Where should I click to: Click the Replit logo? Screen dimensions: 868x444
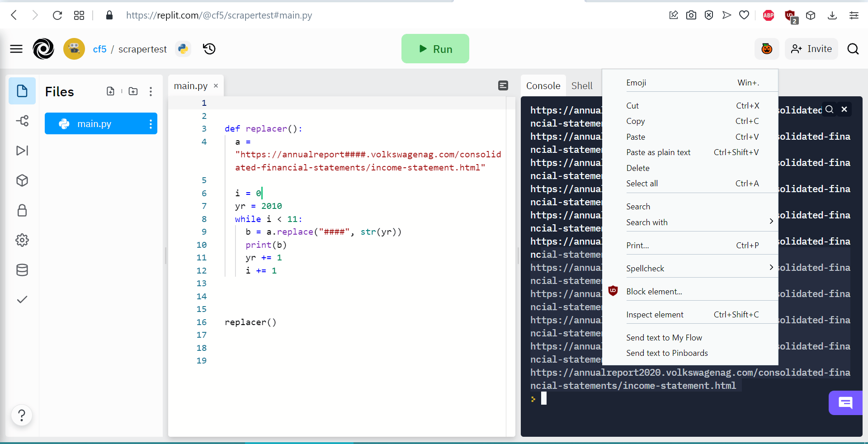[x=43, y=49]
